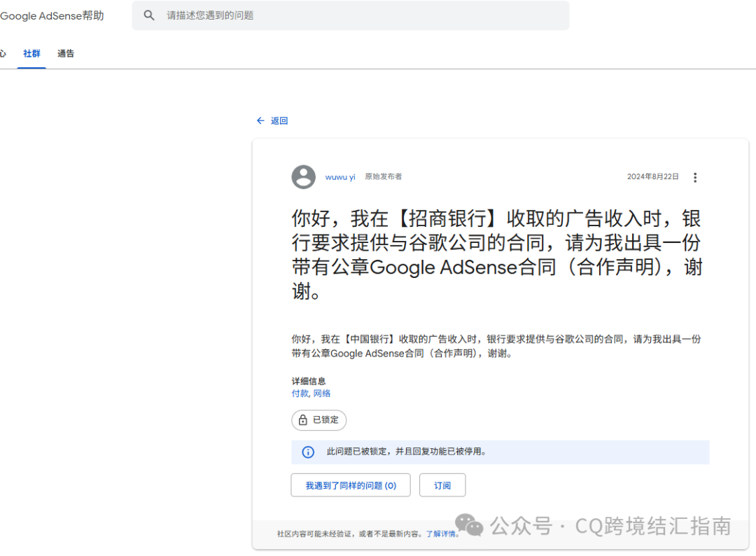
Task: Toggle the 已锁定 status chip
Action: (x=318, y=420)
